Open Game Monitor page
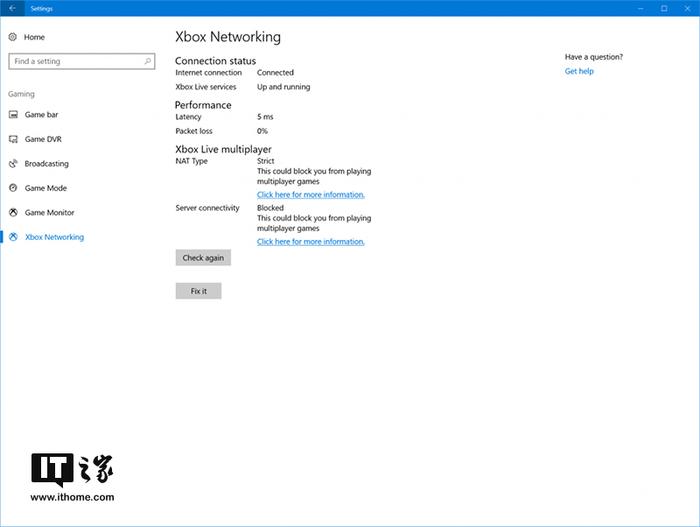 [x=49, y=213]
